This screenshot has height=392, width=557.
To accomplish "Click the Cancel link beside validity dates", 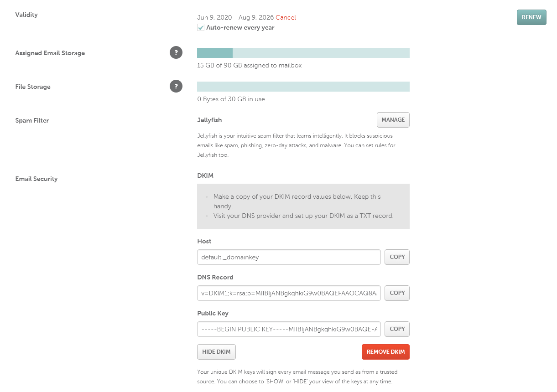I will [x=286, y=17].
